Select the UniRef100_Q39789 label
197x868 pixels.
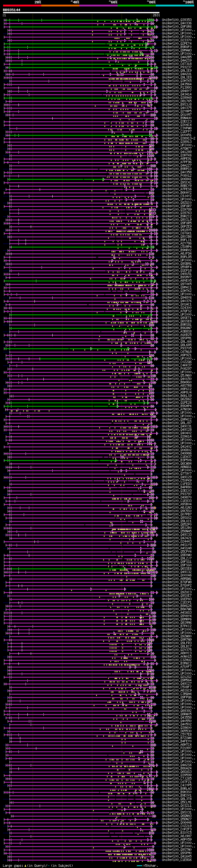(177, 209)
